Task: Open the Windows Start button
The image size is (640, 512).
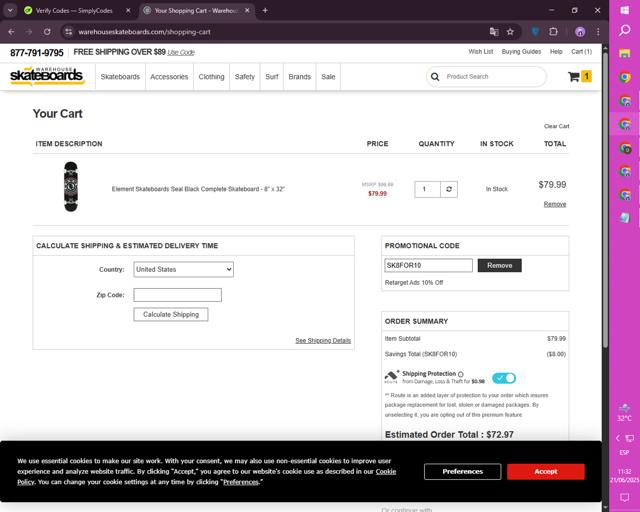Action: pos(624,10)
